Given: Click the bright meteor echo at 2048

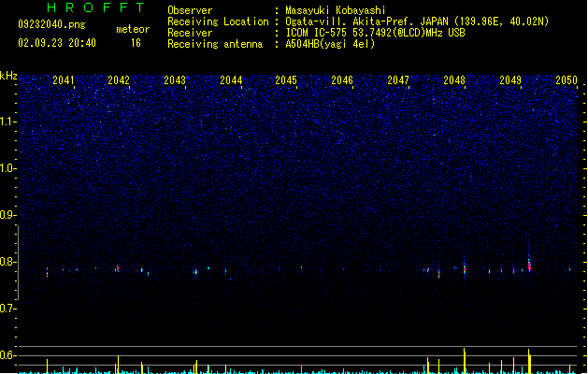Looking at the screenshot, I should coord(465,268).
